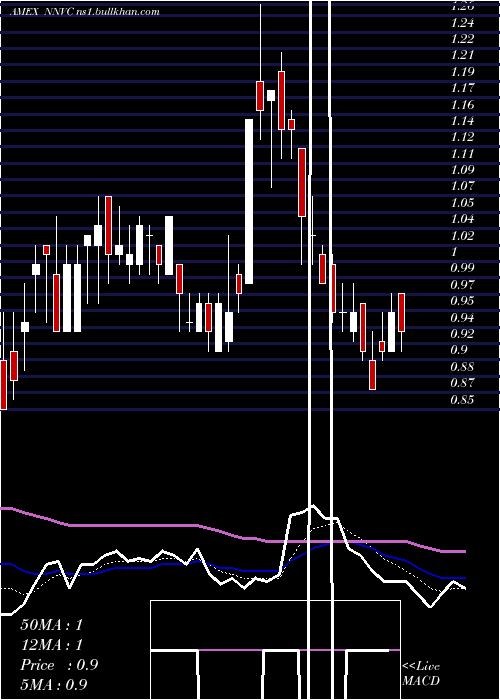Screen dimensions: 500x700
Task: Click the 50MA : 1 label
Action: pos(52,624)
